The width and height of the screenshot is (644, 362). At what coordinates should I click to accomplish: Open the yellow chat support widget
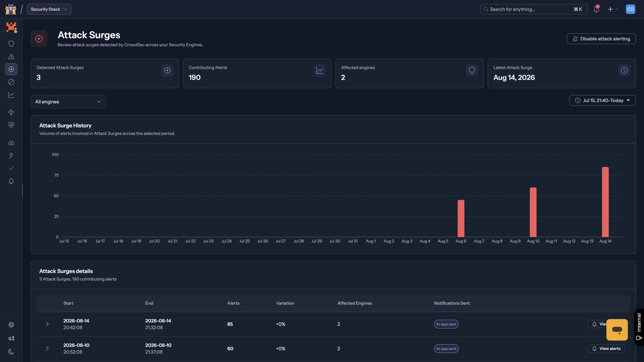coord(617,329)
